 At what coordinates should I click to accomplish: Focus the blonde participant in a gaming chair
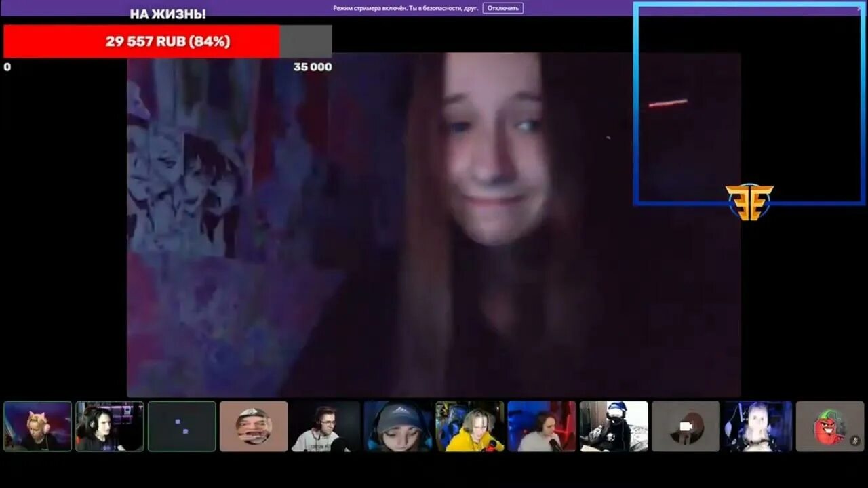[757, 426]
